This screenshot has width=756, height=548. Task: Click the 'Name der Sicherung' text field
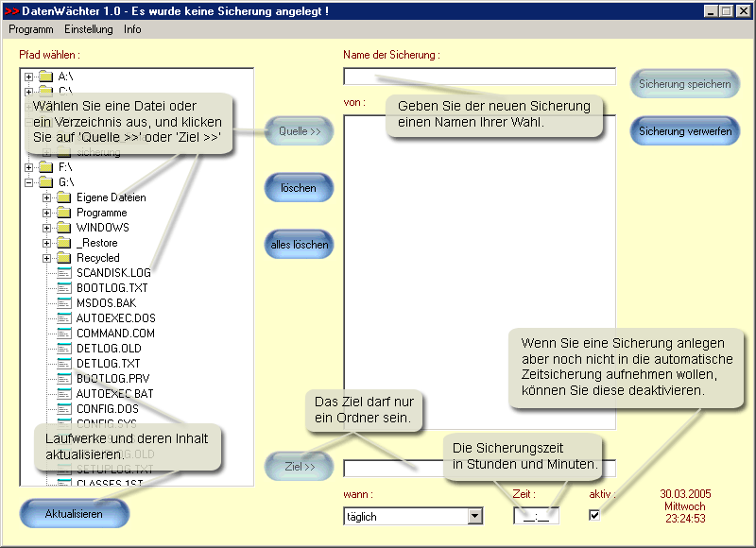coord(479,77)
